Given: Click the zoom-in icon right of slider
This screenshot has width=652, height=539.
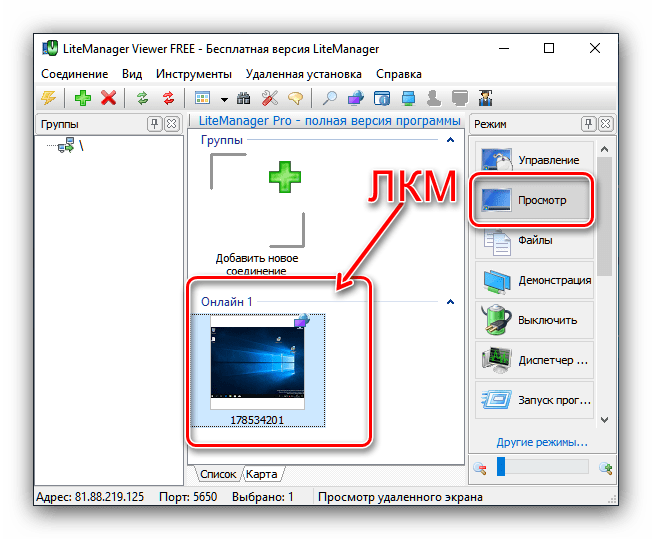Looking at the screenshot, I should pyautogui.click(x=605, y=467).
